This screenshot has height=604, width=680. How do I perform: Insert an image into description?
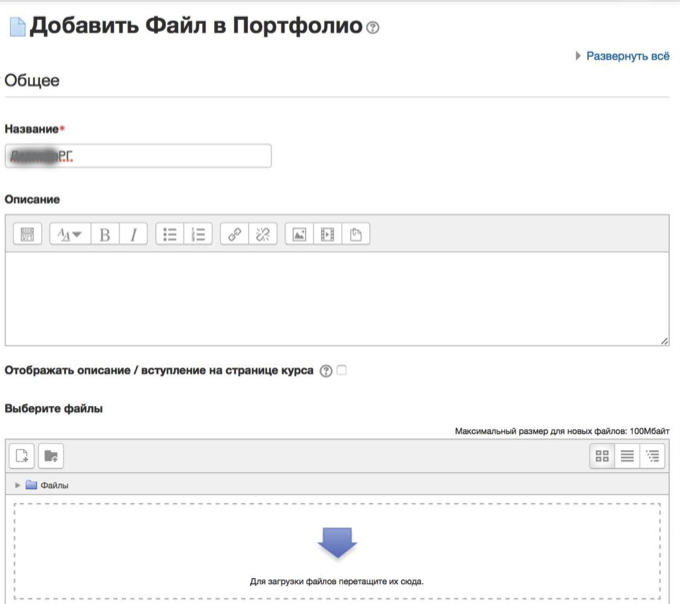[298, 234]
